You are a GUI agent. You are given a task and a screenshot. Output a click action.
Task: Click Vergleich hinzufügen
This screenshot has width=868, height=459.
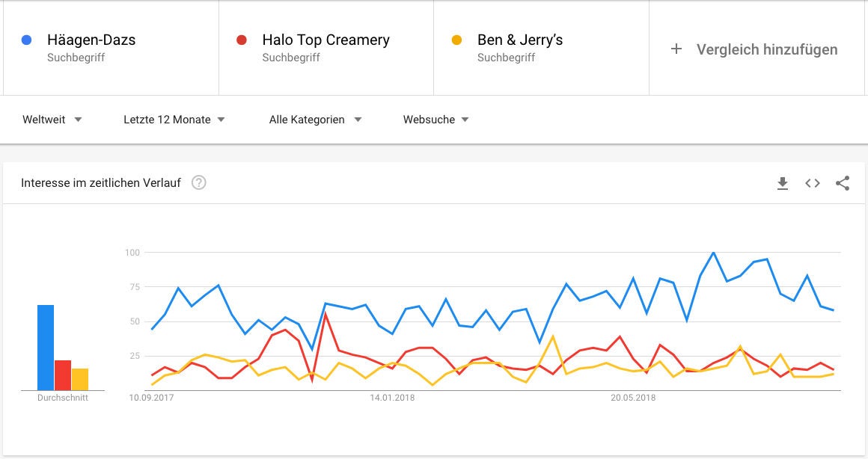tap(767, 49)
